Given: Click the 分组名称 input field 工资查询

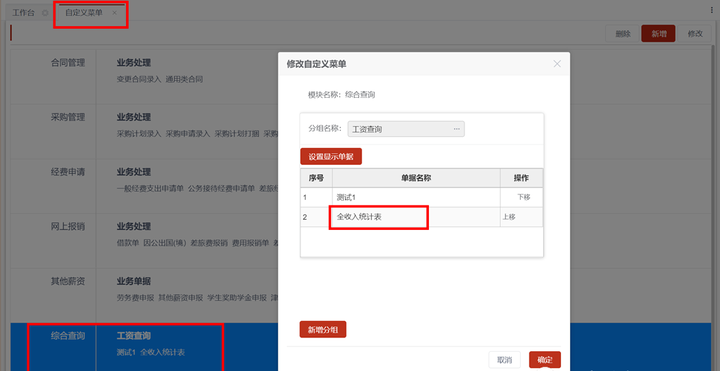Looking at the screenshot, I should [x=406, y=129].
